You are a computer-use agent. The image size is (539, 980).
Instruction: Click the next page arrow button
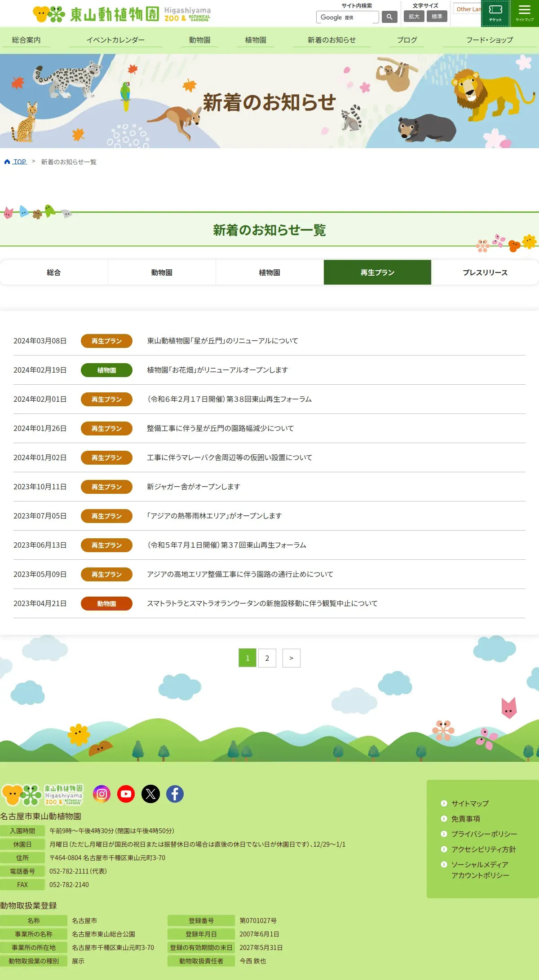[292, 658]
